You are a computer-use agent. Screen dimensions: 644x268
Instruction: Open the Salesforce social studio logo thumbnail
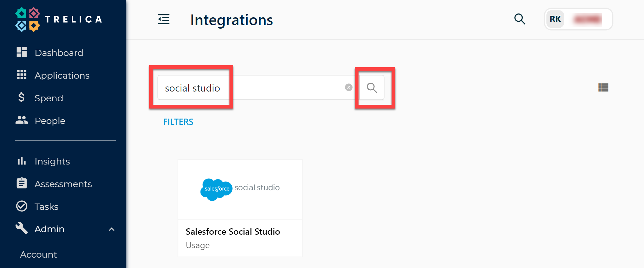(240, 189)
